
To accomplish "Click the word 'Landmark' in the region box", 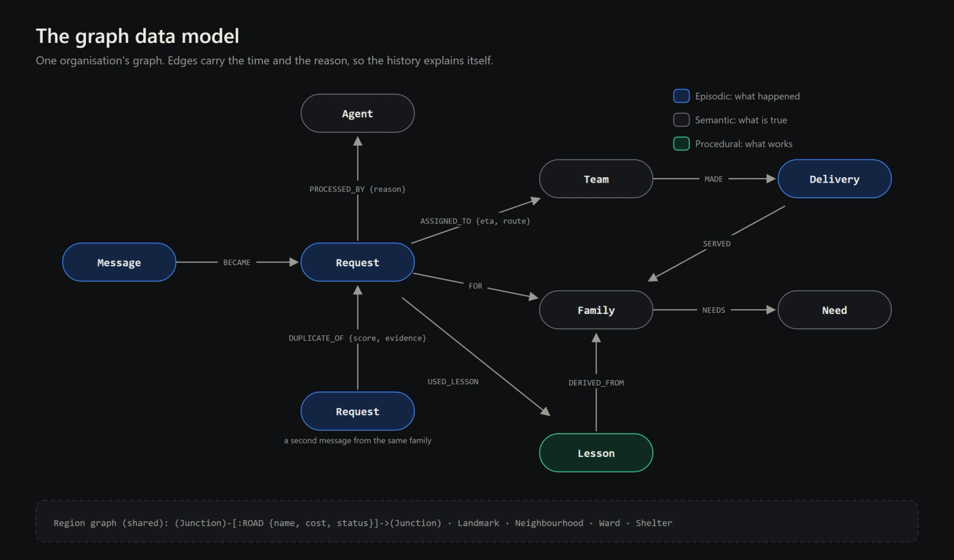I will 480,523.
